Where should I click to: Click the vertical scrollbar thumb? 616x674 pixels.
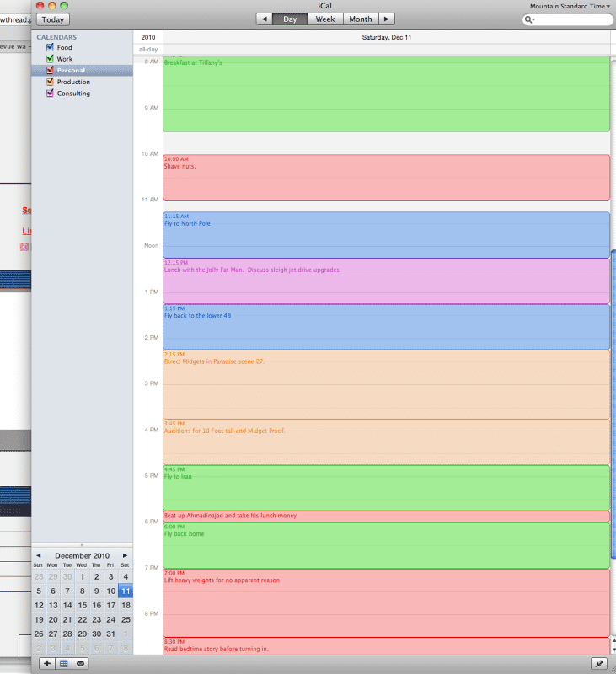coord(613,405)
